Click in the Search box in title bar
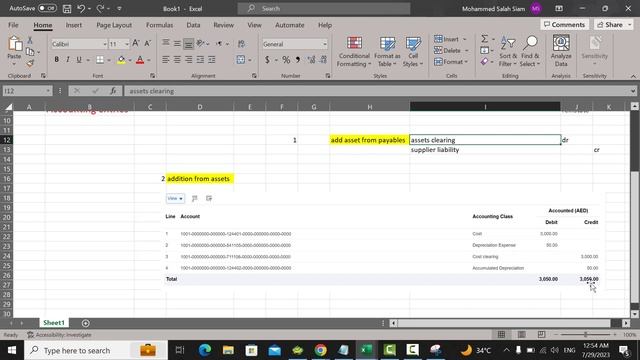The image size is (640, 360). pos(324,9)
